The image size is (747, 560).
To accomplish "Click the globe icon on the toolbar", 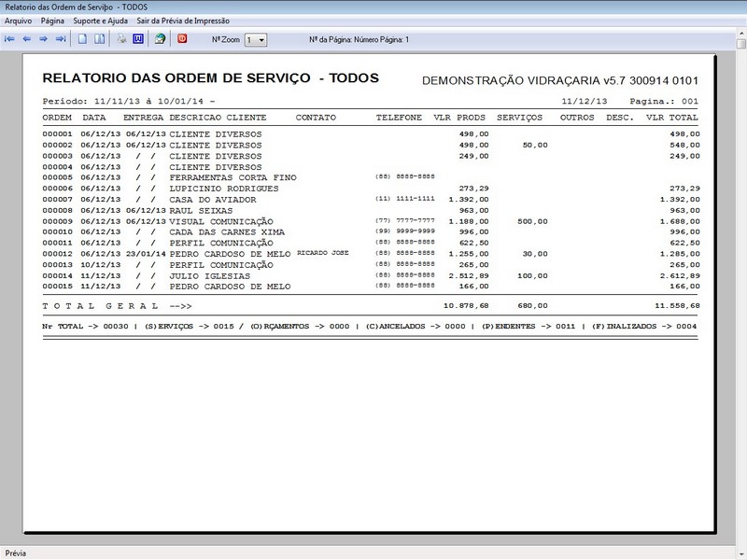I will click(x=161, y=38).
